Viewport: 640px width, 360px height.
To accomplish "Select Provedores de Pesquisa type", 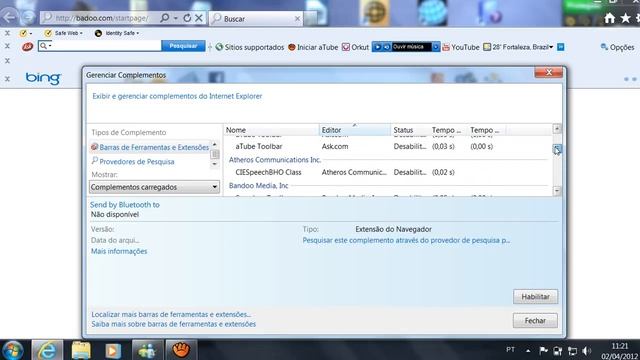I will (x=133, y=162).
